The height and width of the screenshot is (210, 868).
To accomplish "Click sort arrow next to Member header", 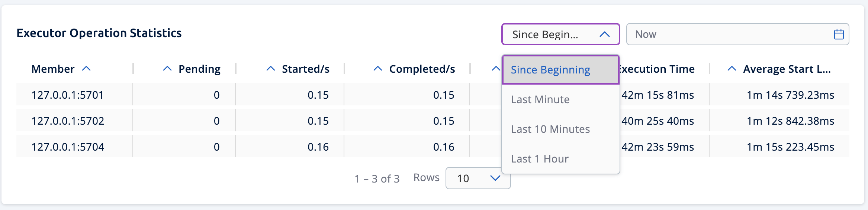I will pyautogui.click(x=86, y=69).
